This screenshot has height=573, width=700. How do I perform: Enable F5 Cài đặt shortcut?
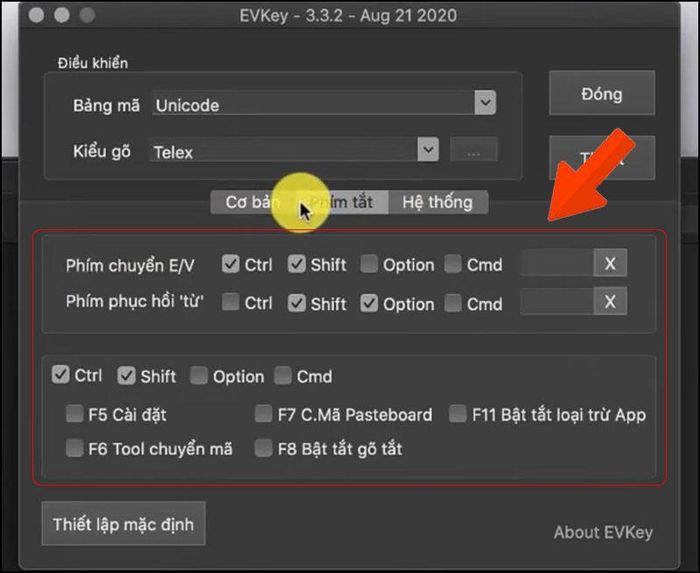[x=75, y=414]
